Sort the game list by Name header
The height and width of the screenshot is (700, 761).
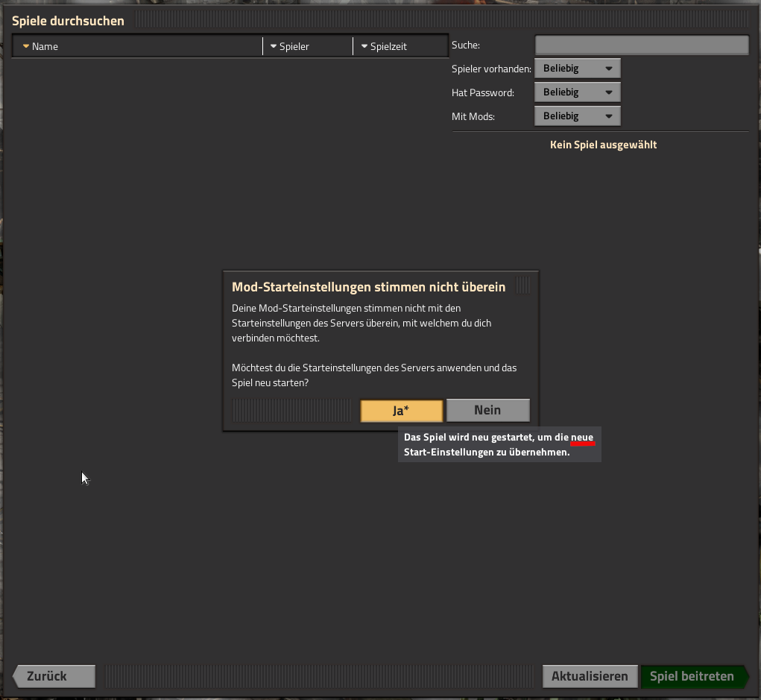click(x=45, y=46)
